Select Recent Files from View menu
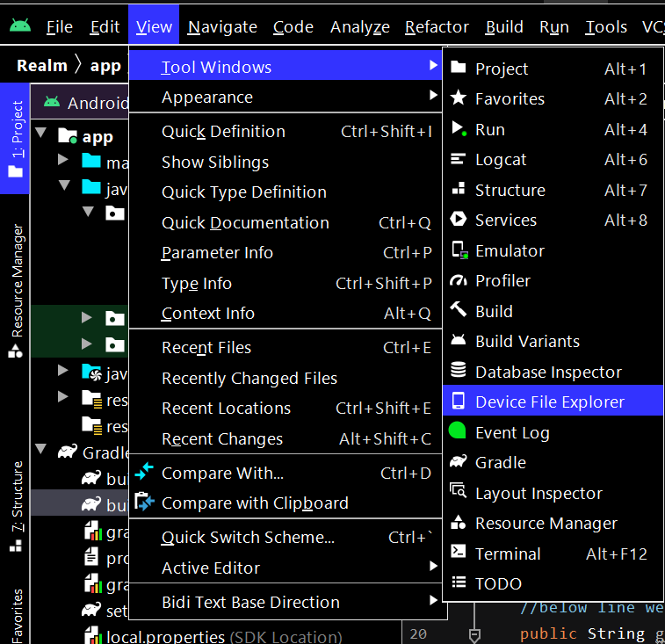 tap(206, 348)
